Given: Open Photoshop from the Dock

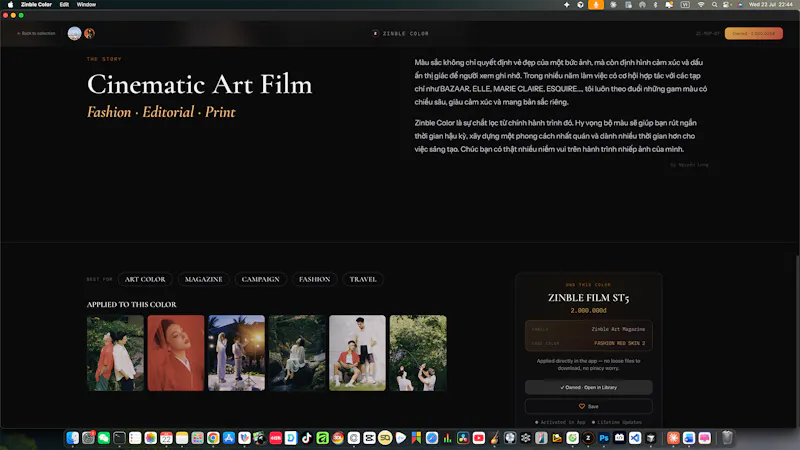Looking at the screenshot, I should [x=604, y=438].
